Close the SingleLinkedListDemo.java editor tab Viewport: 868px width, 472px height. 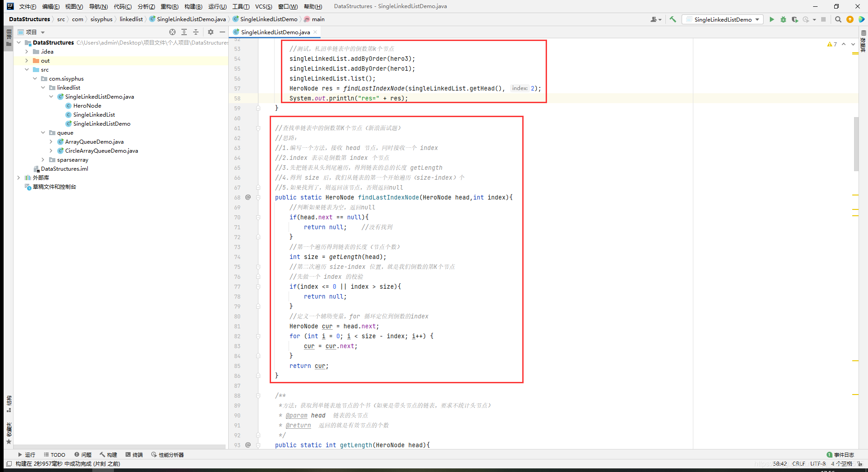pyautogui.click(x=315, y=32)
